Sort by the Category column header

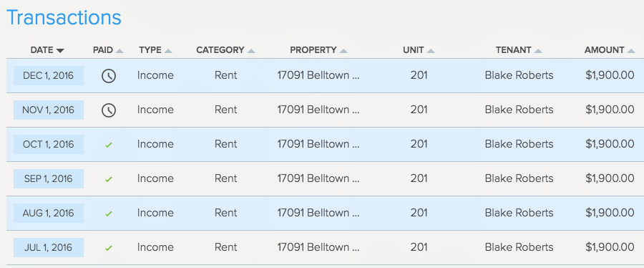[x=225, y=50]
